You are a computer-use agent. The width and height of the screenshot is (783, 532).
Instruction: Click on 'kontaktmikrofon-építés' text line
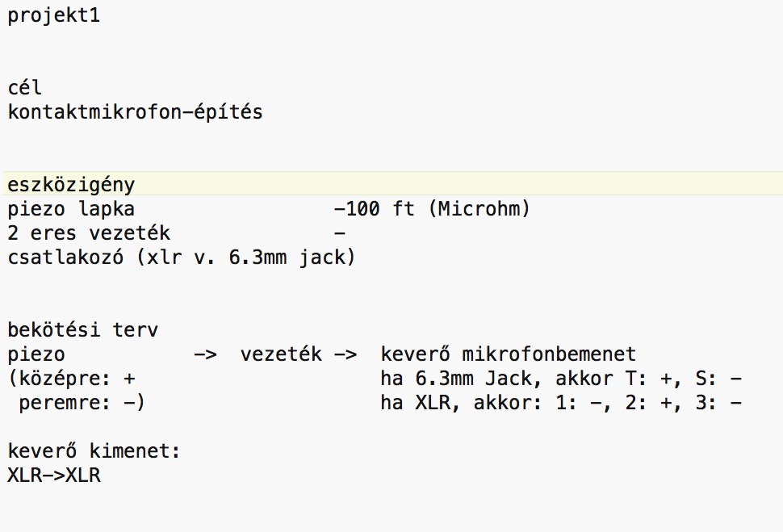(x=135, y=111)
